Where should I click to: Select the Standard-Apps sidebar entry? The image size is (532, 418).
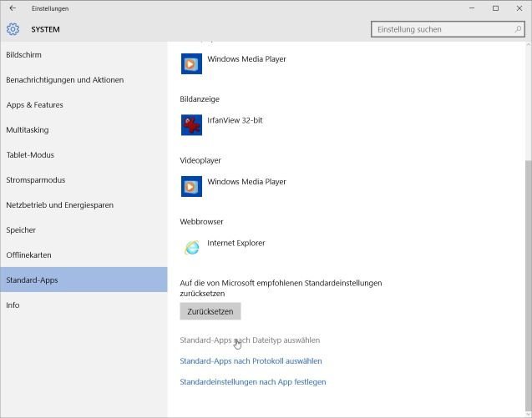(x=84, y=280)
